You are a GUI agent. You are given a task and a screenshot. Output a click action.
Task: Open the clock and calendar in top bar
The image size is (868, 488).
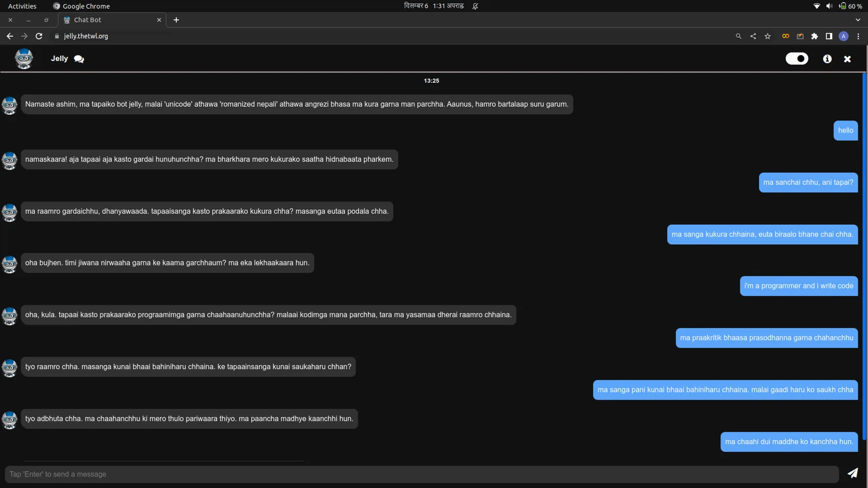click(x=433, y=6)
